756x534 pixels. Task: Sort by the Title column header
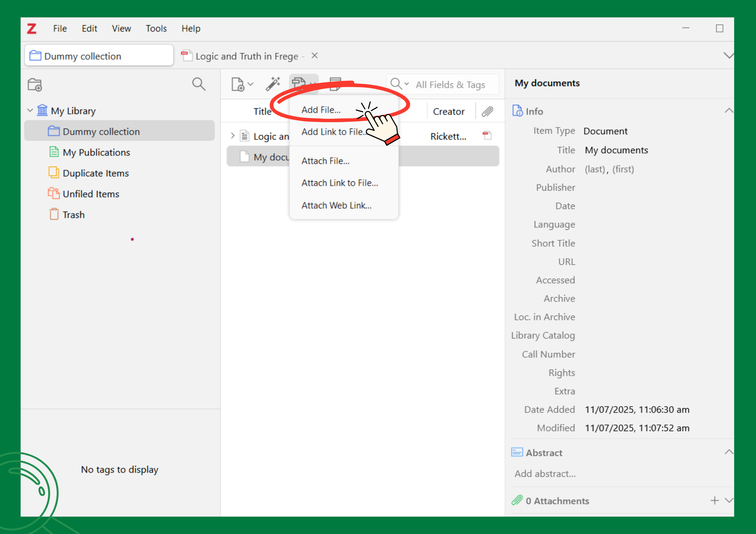tap(262, 111)
